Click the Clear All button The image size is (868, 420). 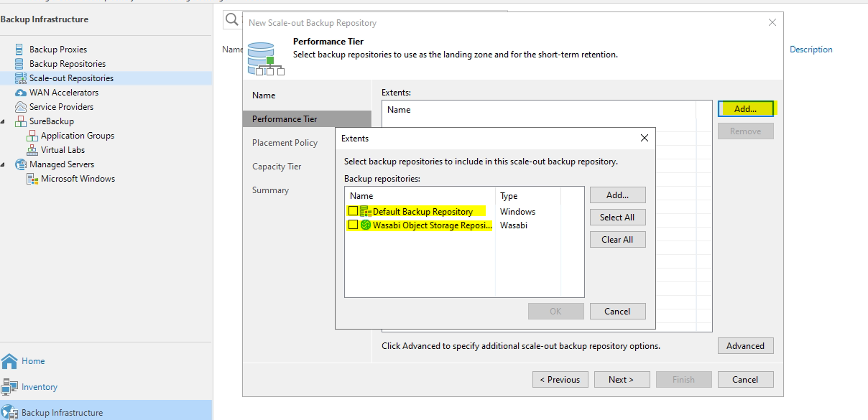tap(618, 239)
